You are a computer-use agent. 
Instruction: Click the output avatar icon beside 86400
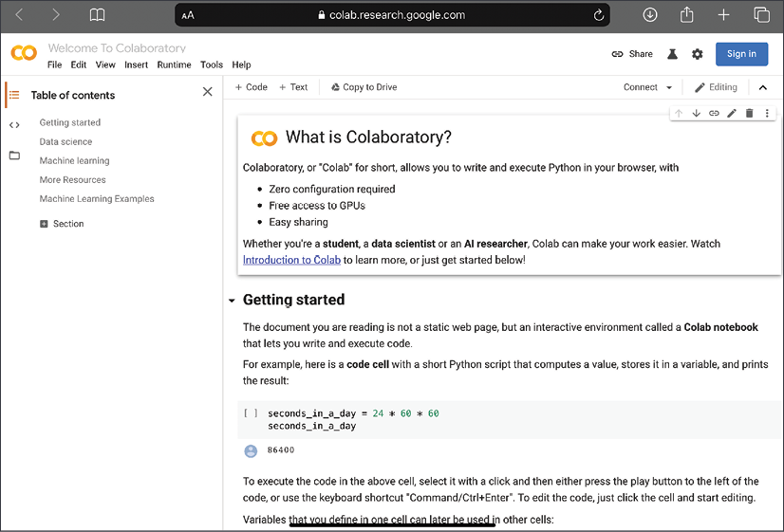point(251,451)
